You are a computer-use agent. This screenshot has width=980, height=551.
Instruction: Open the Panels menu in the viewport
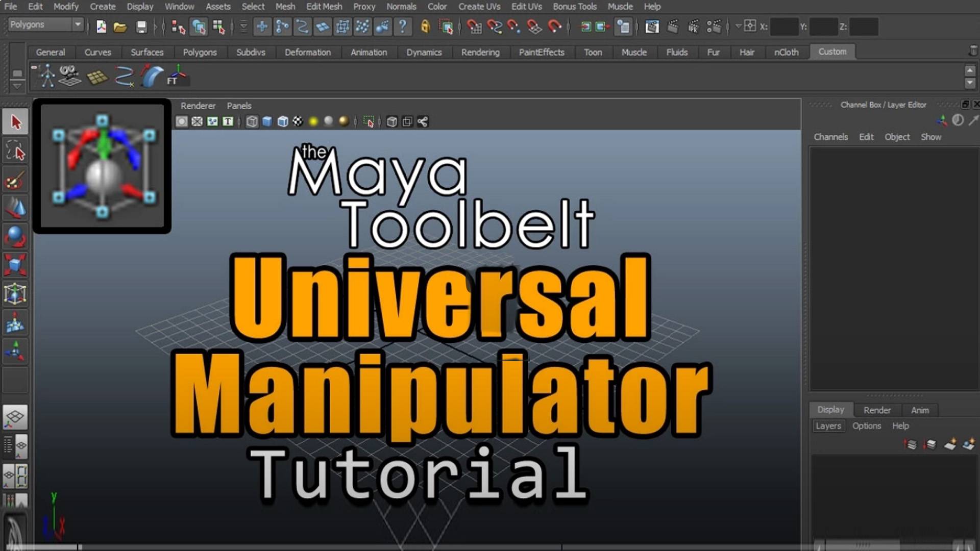[x=239, y=106]
